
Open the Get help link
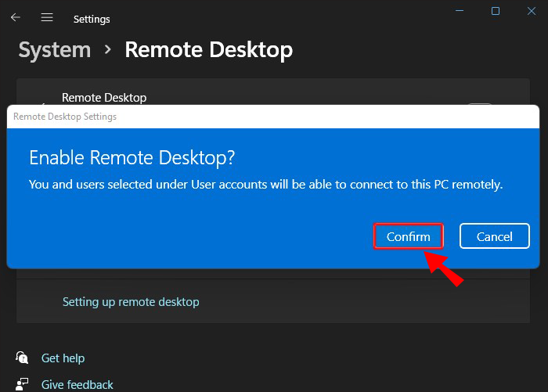(63, 358)
